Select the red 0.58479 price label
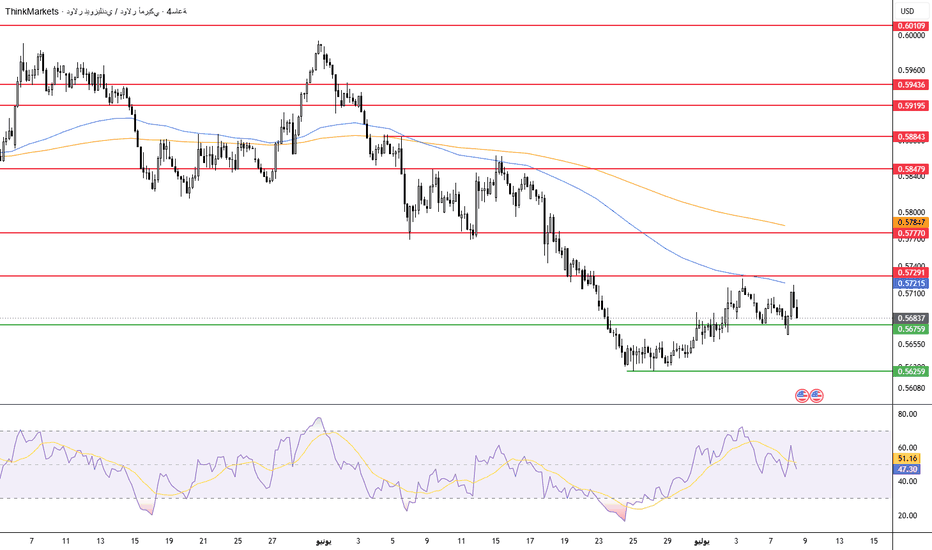This screenshot has height=550, width=932. pyautogui.click(x=911, y=169)
